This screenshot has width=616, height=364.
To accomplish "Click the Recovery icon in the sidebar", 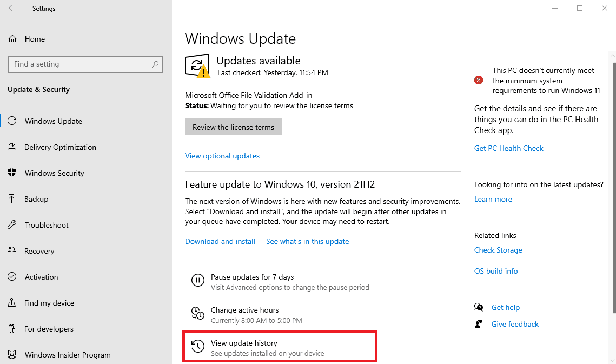I will [x=12, y=250].
